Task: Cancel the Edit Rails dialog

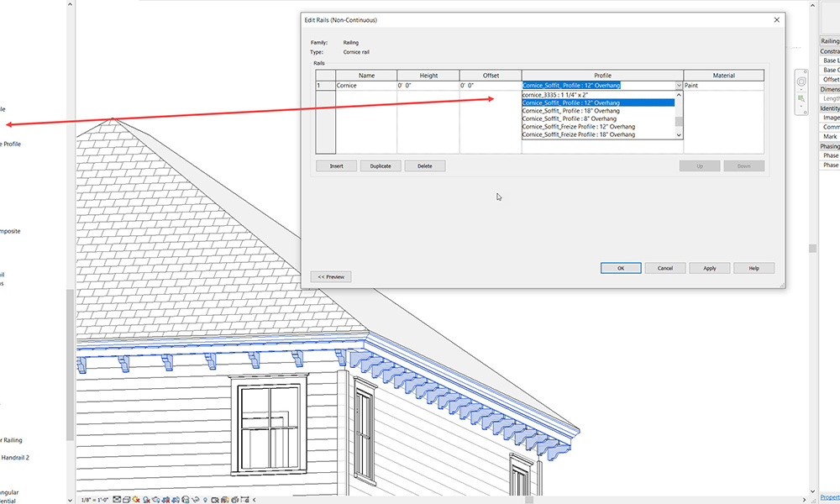Action: 665,268
